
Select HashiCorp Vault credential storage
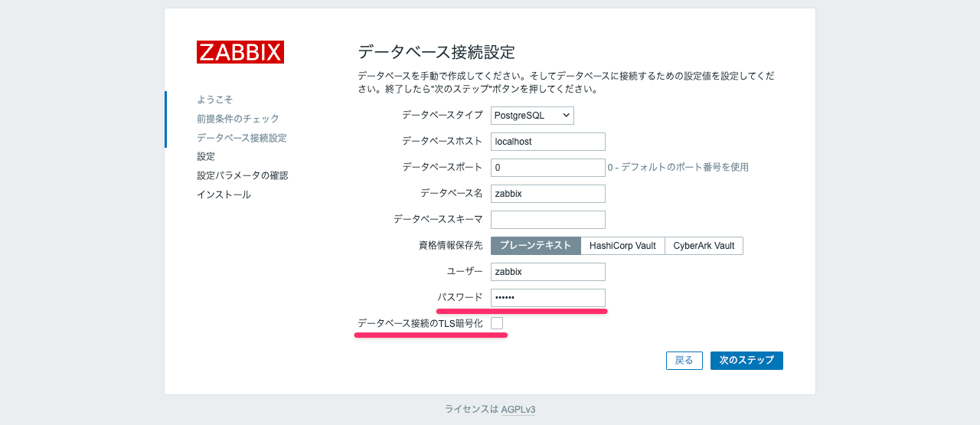[622, 246]
